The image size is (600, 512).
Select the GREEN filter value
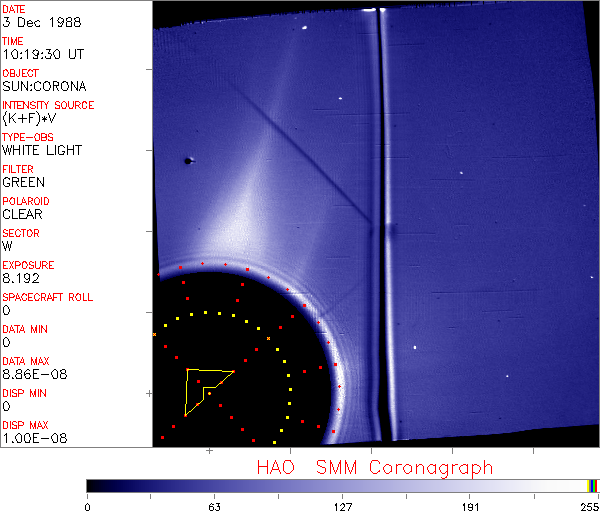tap(23, 182)
